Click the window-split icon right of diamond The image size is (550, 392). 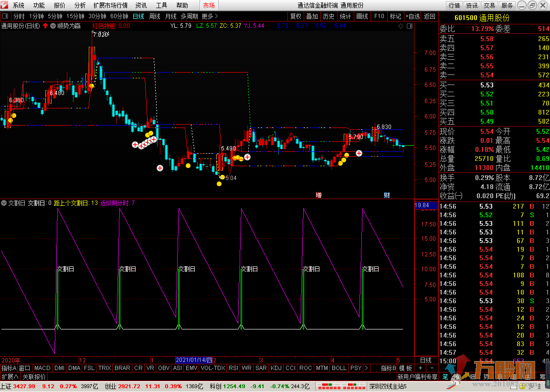click(409, 26)
